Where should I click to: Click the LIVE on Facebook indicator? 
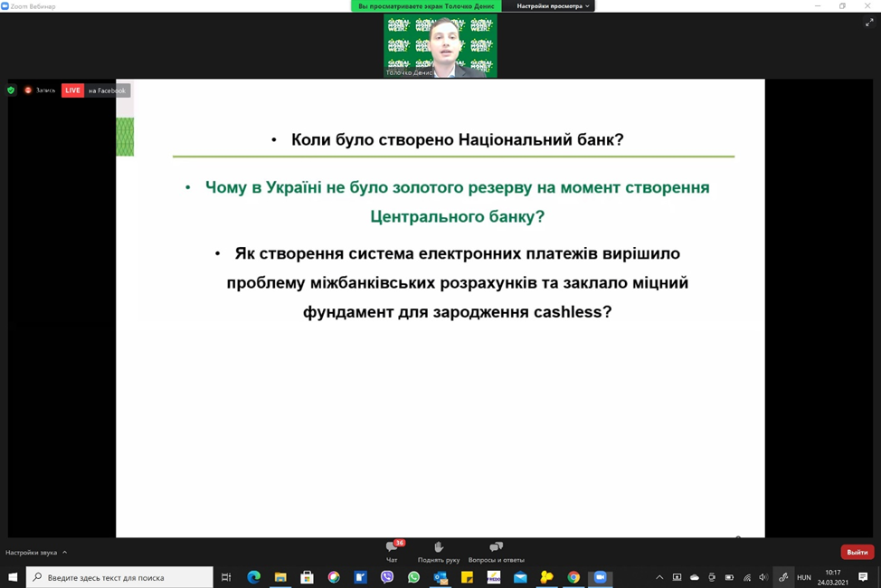click(x=95, y=90)
